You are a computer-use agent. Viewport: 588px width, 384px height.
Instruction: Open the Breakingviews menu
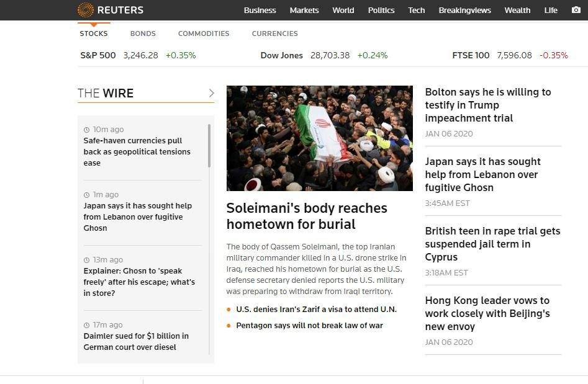[464, 10]
